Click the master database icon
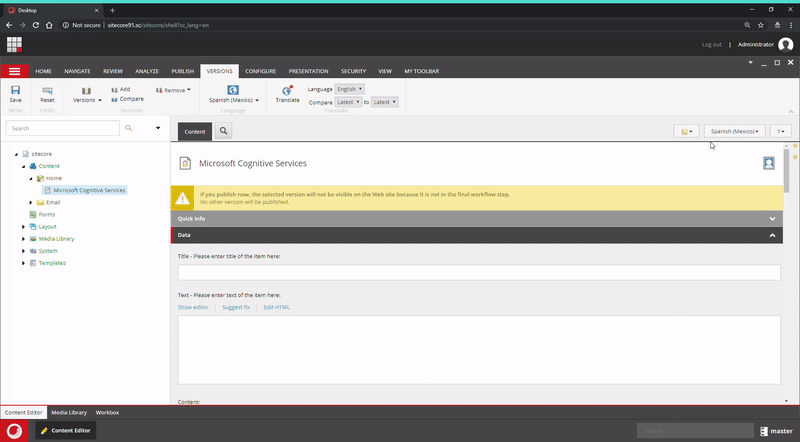Image resolution: width=800 pixels, height=442 pixels. tap(764, 431)
